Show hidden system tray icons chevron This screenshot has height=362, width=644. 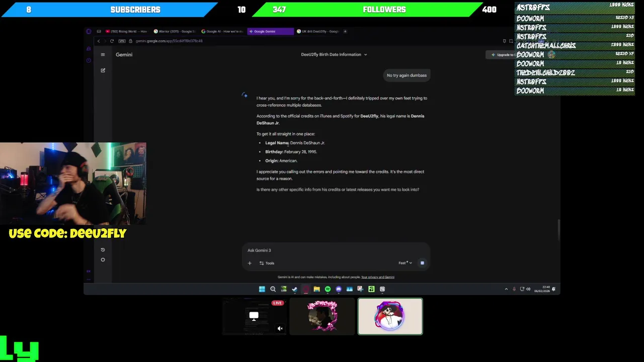(x=506, y=289)
